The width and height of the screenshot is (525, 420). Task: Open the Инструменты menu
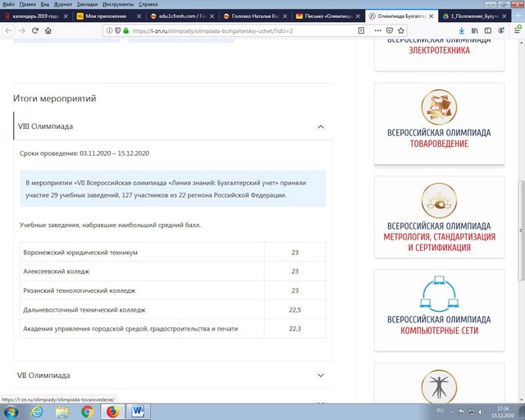point(118,4)
